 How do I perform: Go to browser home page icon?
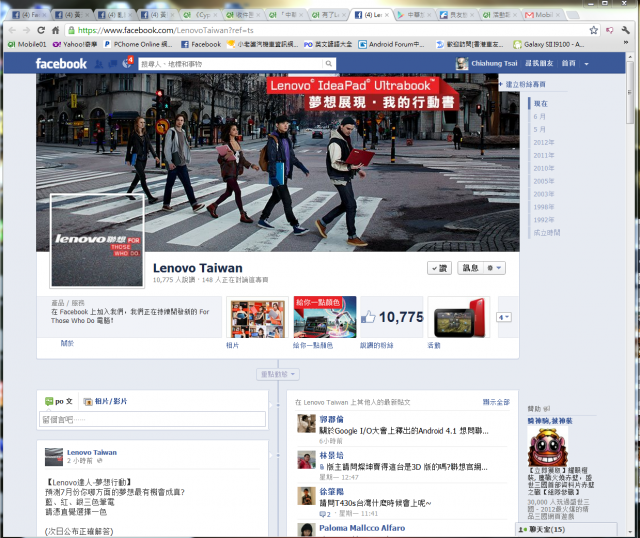click(56, 30)
